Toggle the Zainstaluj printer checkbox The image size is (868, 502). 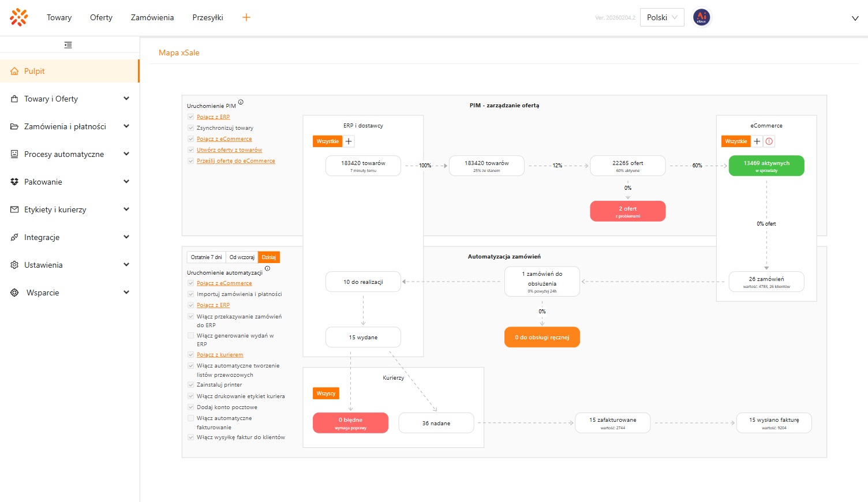(191, 385)
